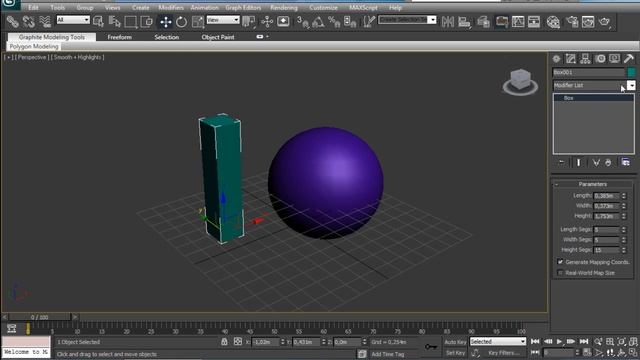Open the reference coordinate system 'View' dropdown

click(223, 20)
